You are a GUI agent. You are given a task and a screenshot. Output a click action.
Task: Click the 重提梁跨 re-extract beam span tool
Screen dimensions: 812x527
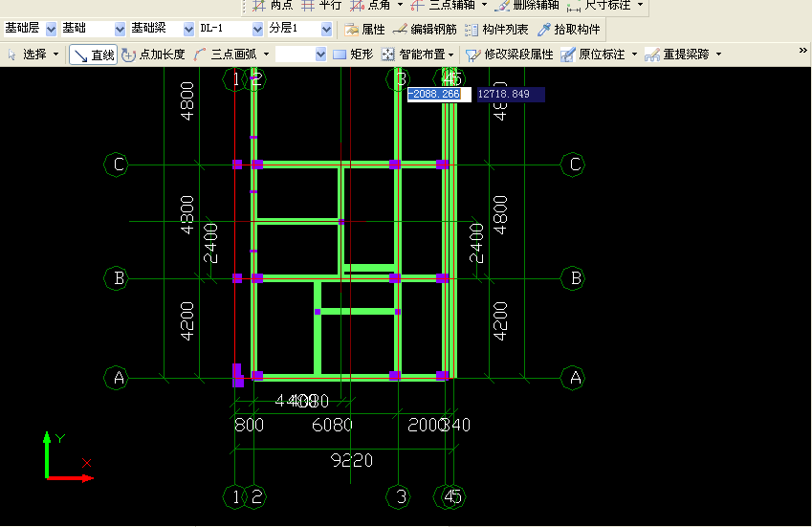677,55
